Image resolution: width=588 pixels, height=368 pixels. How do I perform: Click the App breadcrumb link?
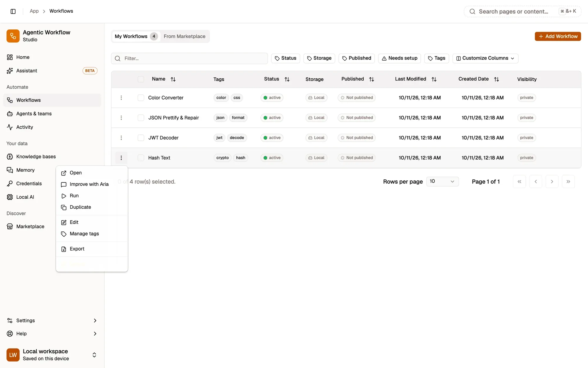click(34, 11)
